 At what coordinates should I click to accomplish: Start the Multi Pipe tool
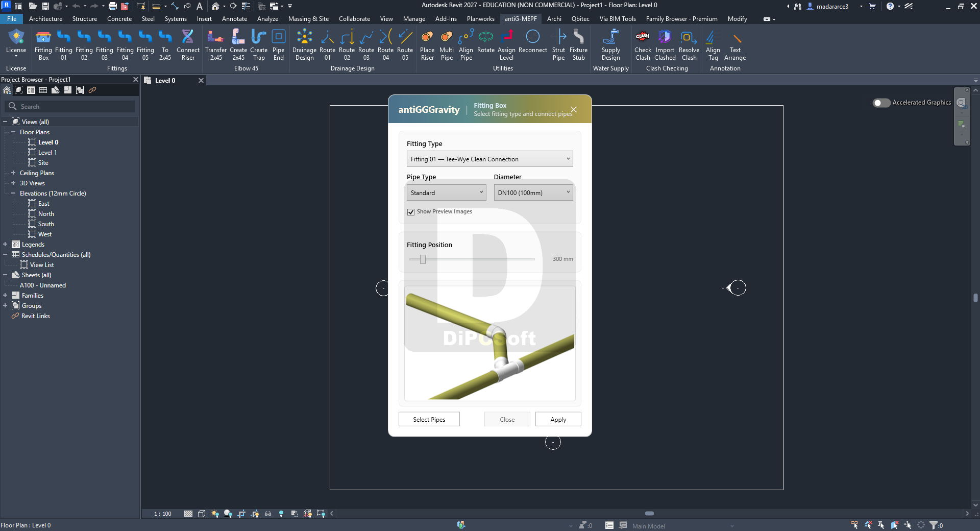pos(447,45)
